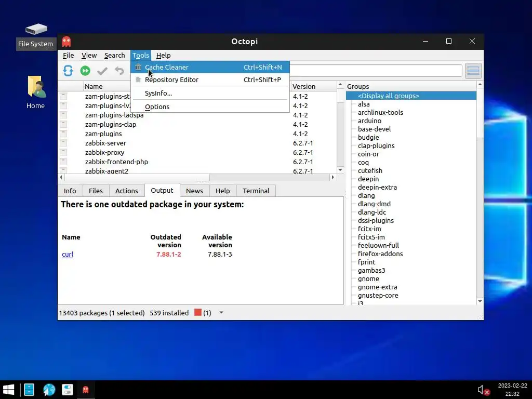The width and height of the screenshot is (532, 399).
Task: Switch to Octopi via taskbar ghost icon
Action: pyautogui.click(x=86, y=390)
